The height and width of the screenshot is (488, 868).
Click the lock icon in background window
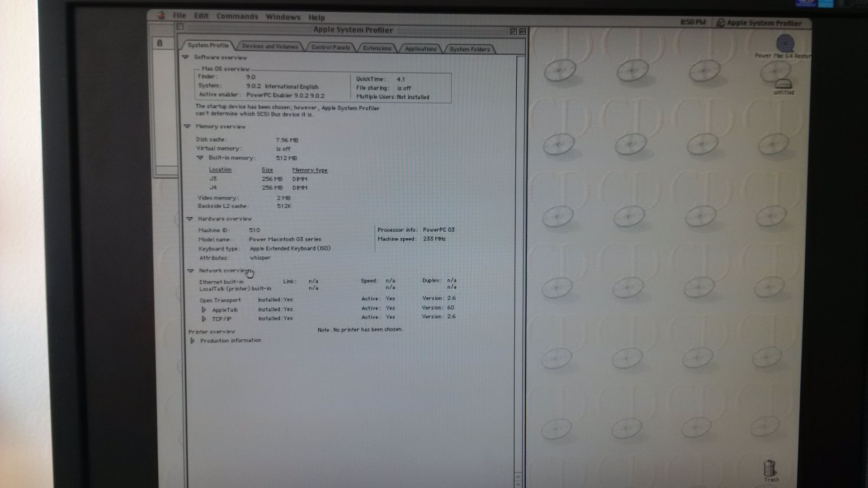(160, 43)
